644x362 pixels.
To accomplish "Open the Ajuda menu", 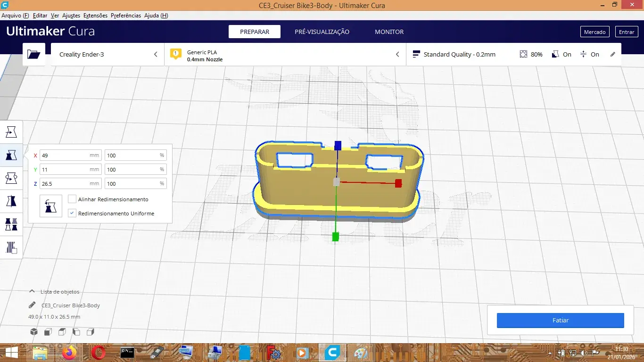I will coord(156,16).
